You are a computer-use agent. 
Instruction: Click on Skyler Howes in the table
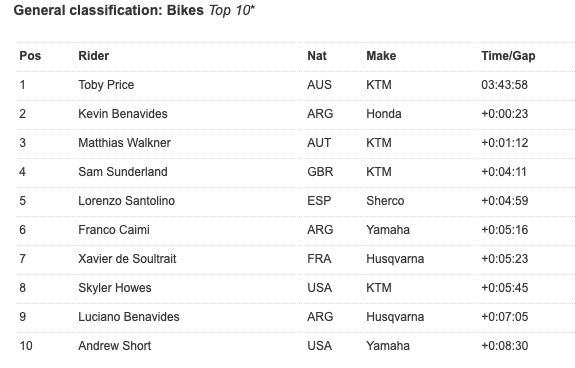pyautogui.click(x=115, y=288)
